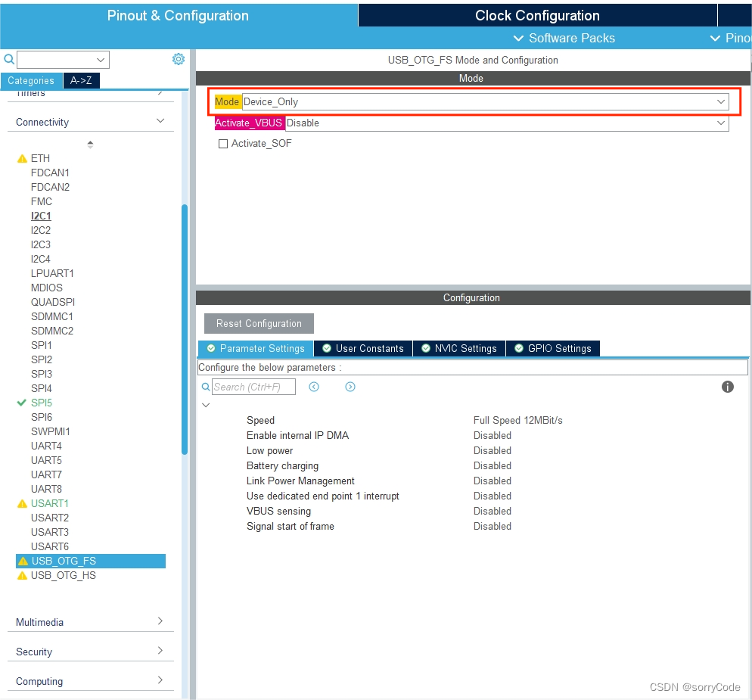The image size is (752, 700).
Task: Select SPI1 in the peripheral list
Action: (x=42, y=345)
